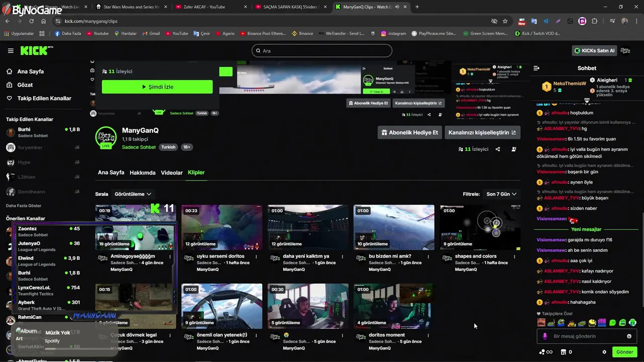Open the chat shop icon showing 0
The height and width of the screenshot is (362, 644).
point(567,352)
